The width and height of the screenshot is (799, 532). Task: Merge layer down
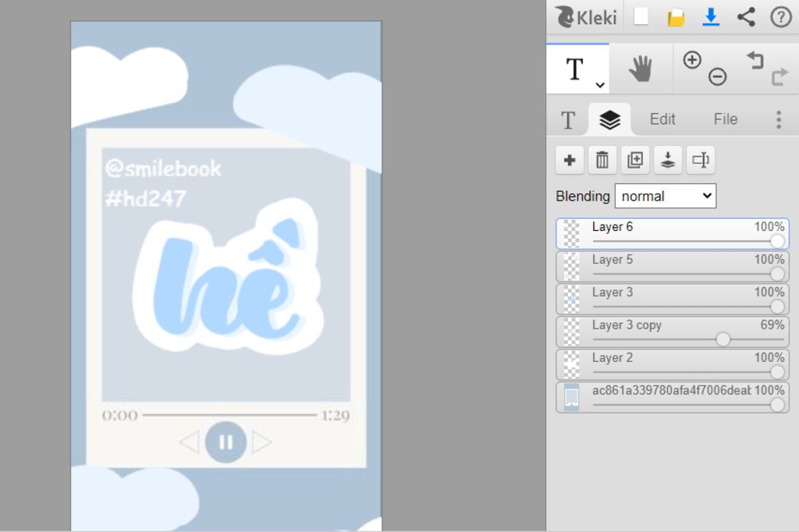(668, 160)
